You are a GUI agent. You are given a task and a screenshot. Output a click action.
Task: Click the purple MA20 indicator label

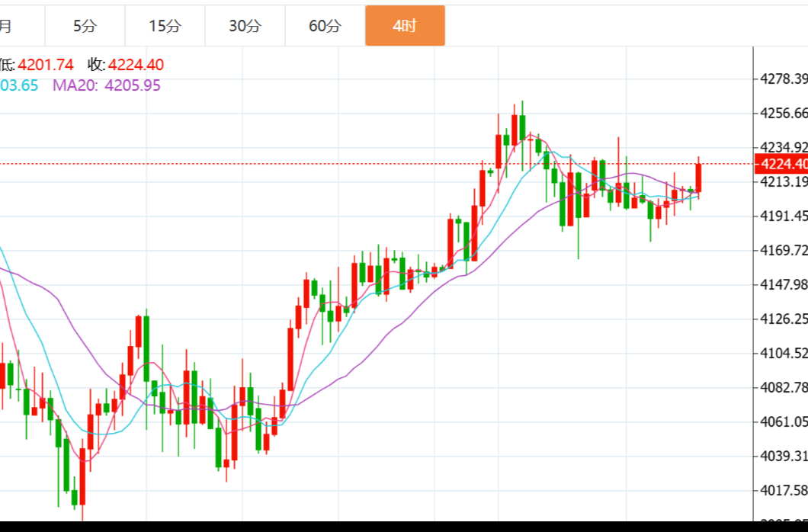pyautogui.click(x=75, y=85)
